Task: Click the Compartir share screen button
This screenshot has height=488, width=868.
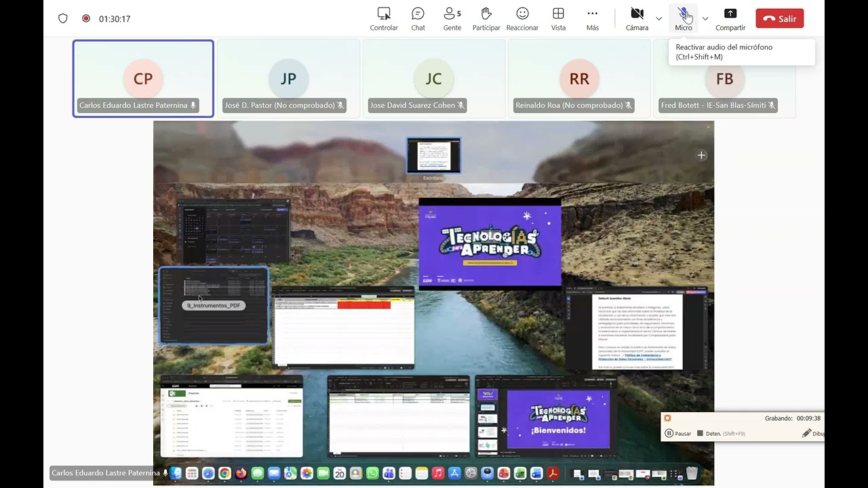Action: click(730, 19)
